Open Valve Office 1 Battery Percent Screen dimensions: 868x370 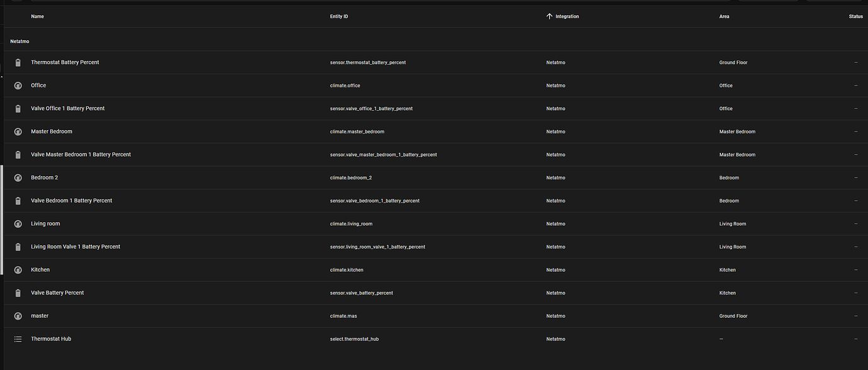(x=68, y=108)
